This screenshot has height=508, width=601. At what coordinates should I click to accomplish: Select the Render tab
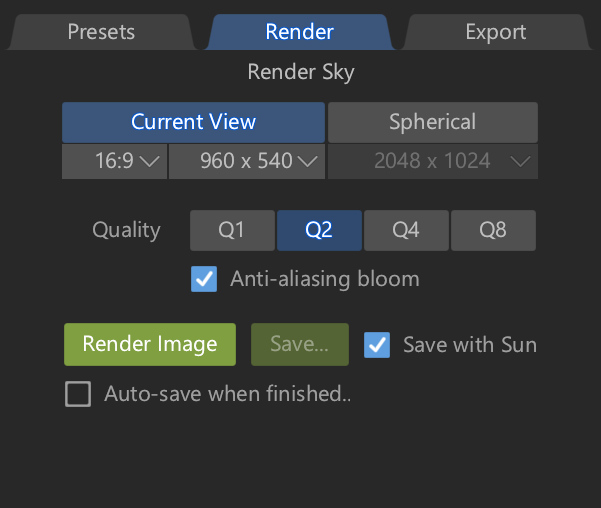[299, 32]
